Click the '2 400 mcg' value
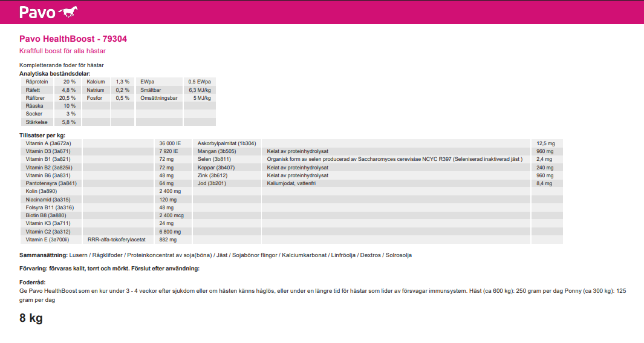This screenshot has width=644, height=343. pyautogui.click(x=172, y=215)
